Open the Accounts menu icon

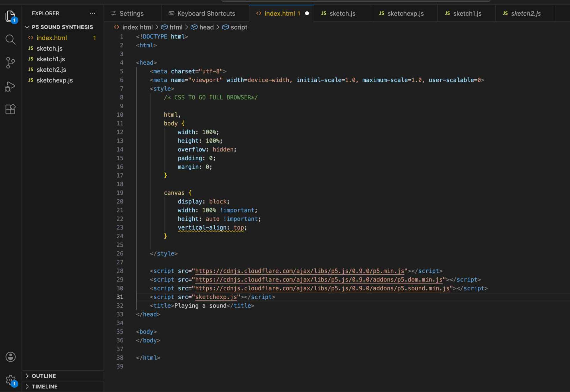[11, 357]
